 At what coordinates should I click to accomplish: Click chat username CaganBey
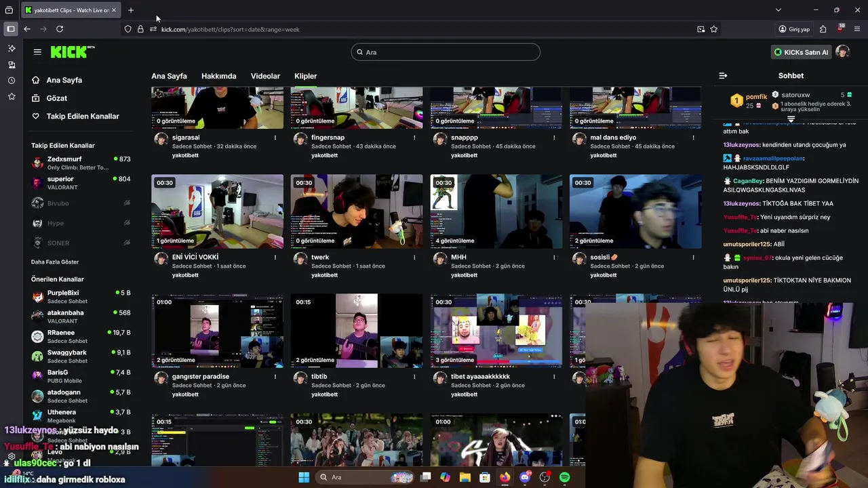(748, 181)
